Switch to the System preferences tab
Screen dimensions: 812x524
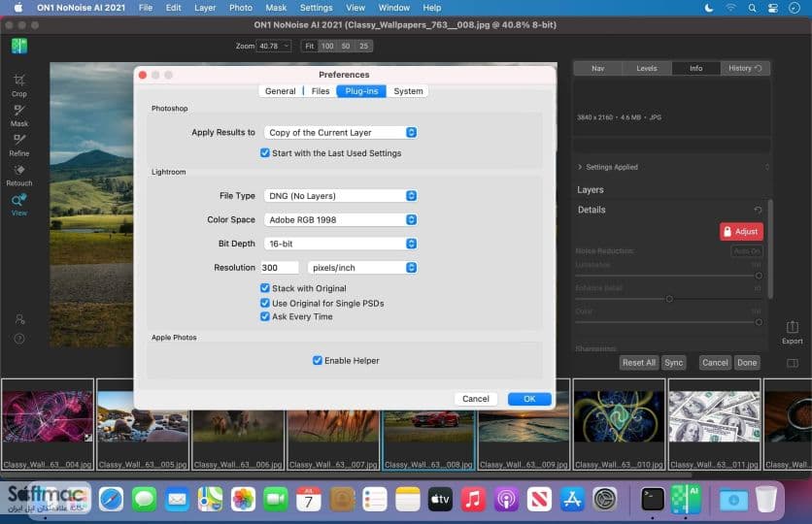coord(408,91)
